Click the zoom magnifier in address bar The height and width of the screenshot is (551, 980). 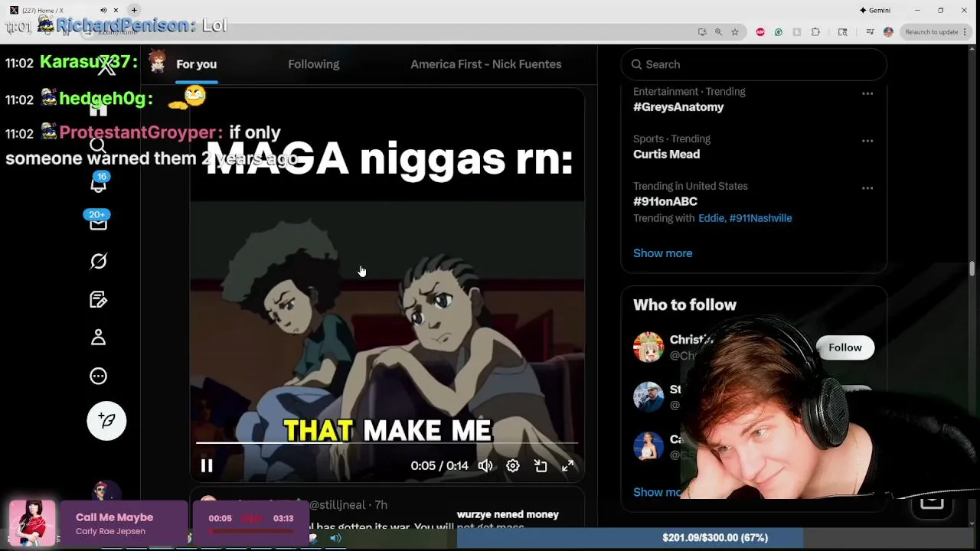[718, 32]
